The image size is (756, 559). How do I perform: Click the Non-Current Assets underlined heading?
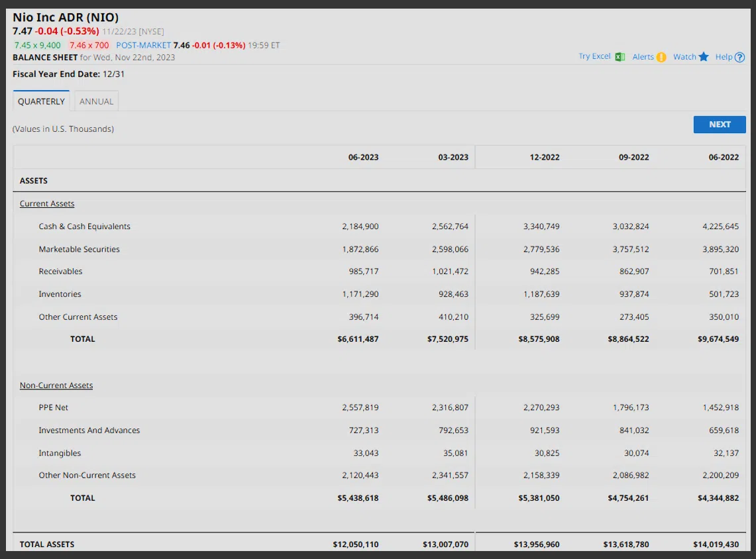56,385
